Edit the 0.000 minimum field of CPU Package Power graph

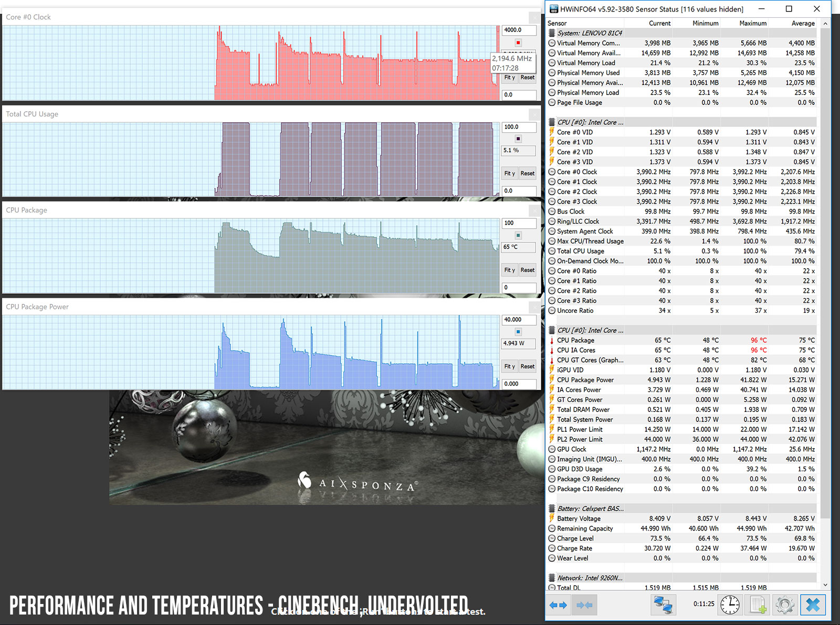[519, 384]
